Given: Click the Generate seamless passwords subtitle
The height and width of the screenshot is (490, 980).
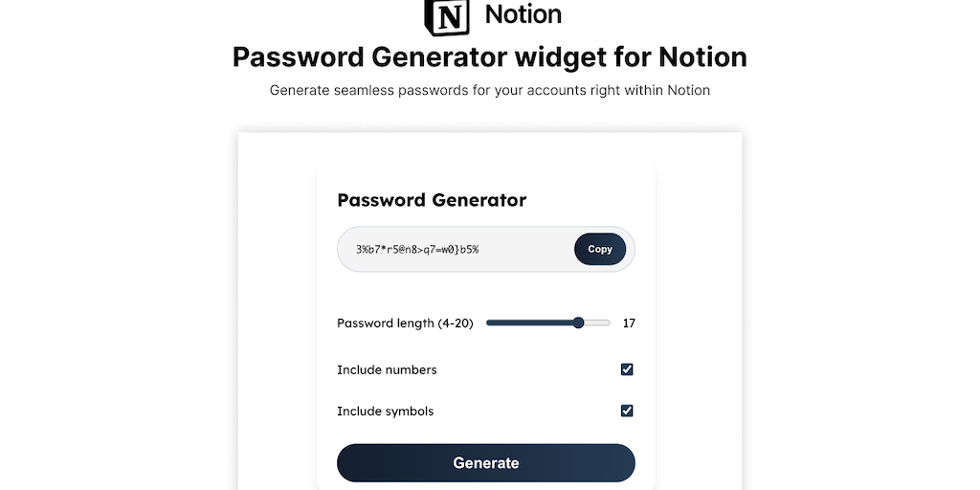Looking at the screenshot, I should tap(489, 91).
